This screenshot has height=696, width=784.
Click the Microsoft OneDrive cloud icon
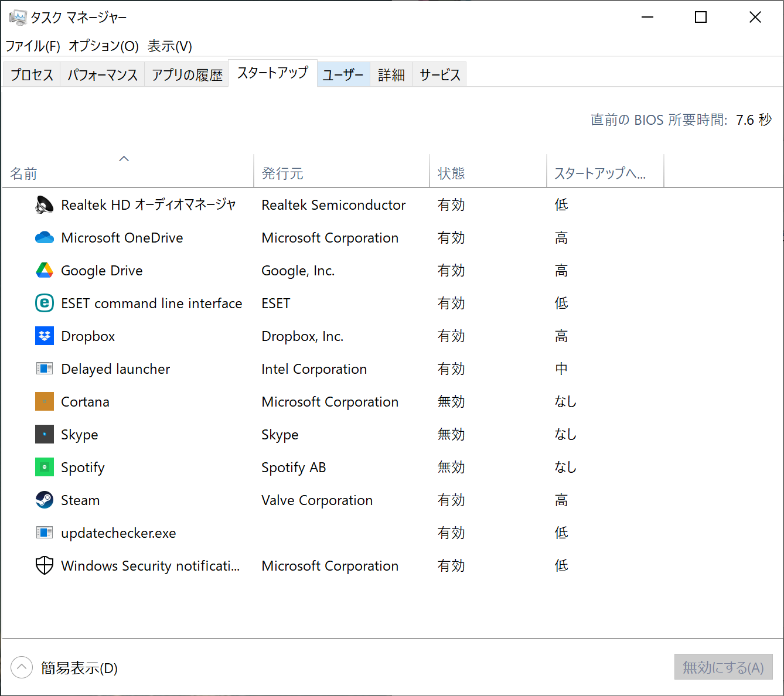point(45,237)
